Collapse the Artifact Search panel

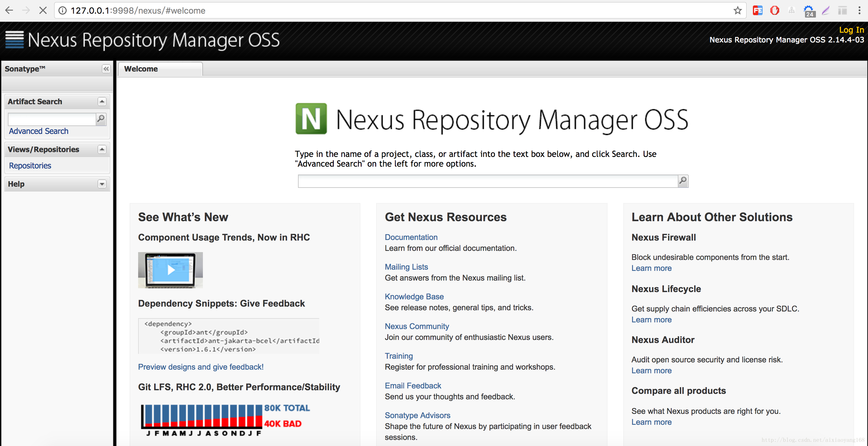click(x=102, y=101)
